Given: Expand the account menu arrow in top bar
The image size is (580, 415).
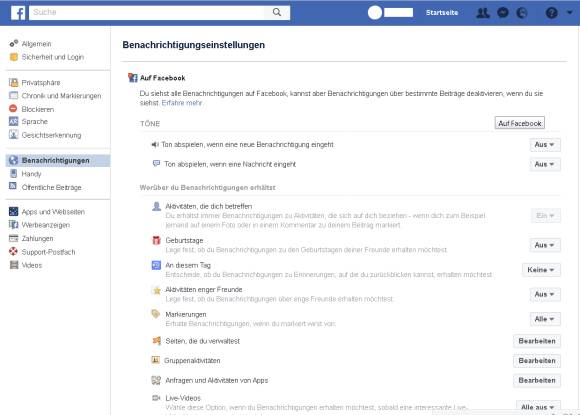Looking at the screenshot, I should [x=570, y=12].
